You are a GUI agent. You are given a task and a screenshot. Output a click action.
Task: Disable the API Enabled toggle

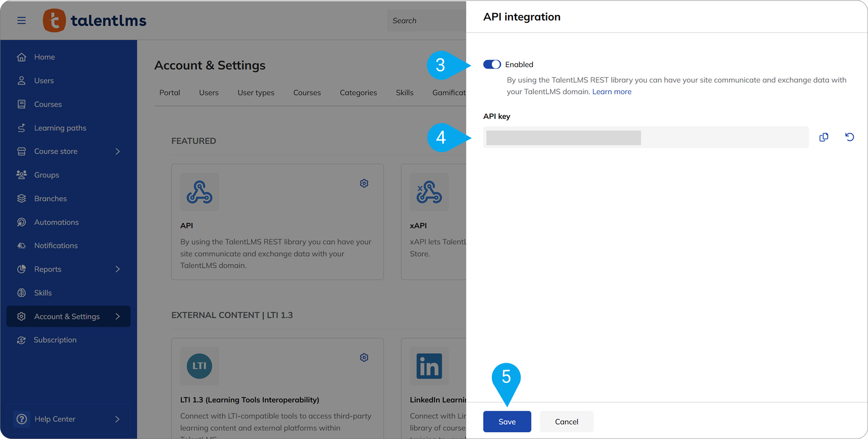tap(492, 64)
